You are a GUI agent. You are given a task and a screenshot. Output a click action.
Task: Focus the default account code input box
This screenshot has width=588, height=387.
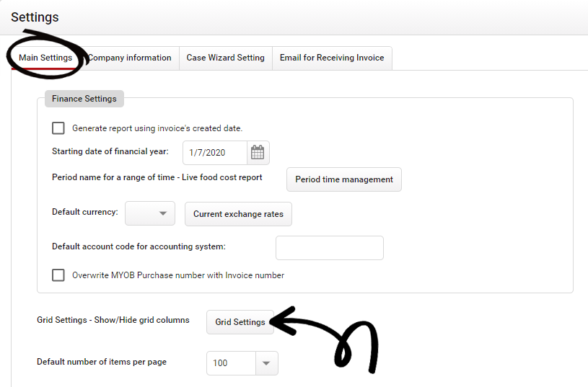(x=329, y=247)
